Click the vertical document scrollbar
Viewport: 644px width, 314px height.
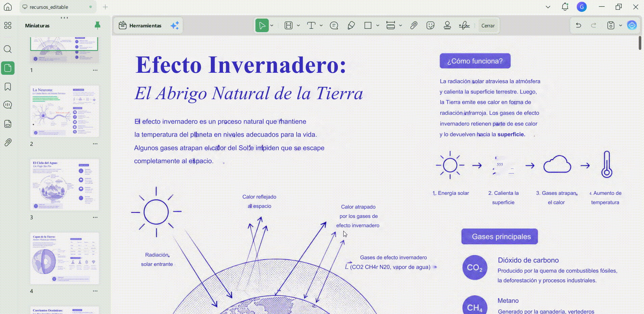(x=640, y=43)
